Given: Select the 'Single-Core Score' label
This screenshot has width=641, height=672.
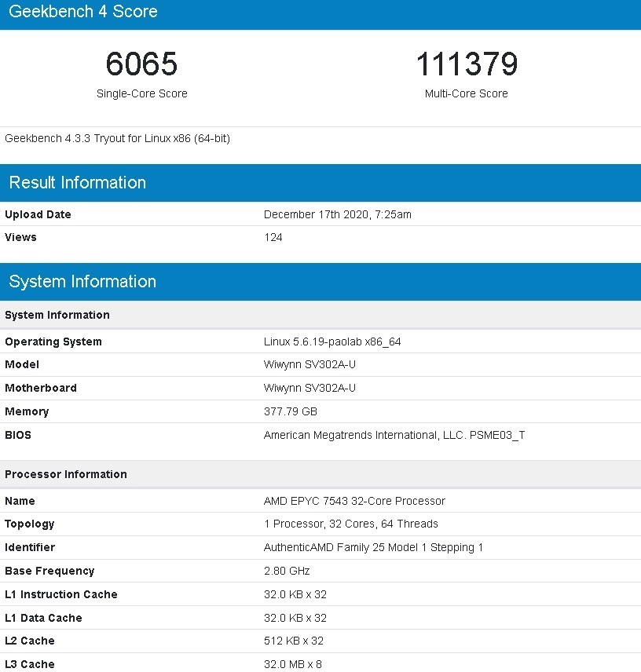Looking at the screenshot, I should (x=142, y=93).
